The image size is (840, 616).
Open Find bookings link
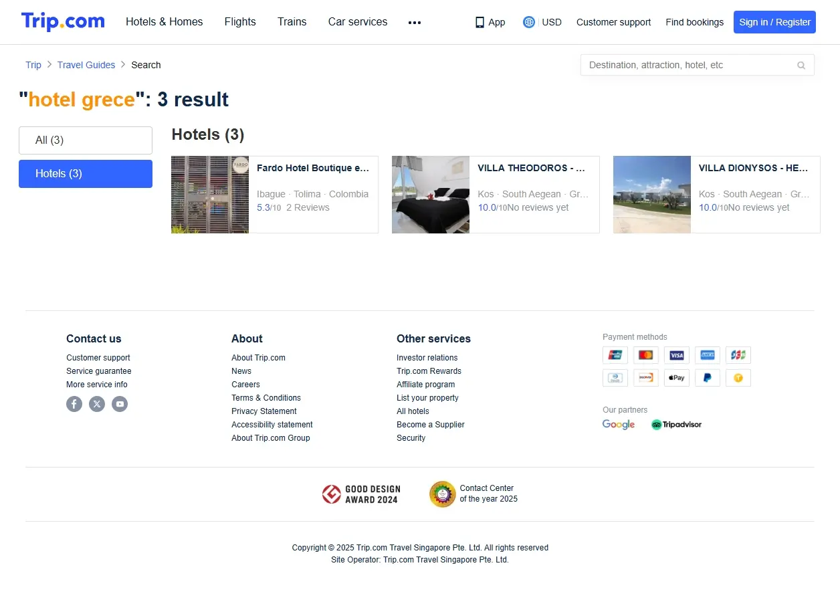click(x=694, y=22)
